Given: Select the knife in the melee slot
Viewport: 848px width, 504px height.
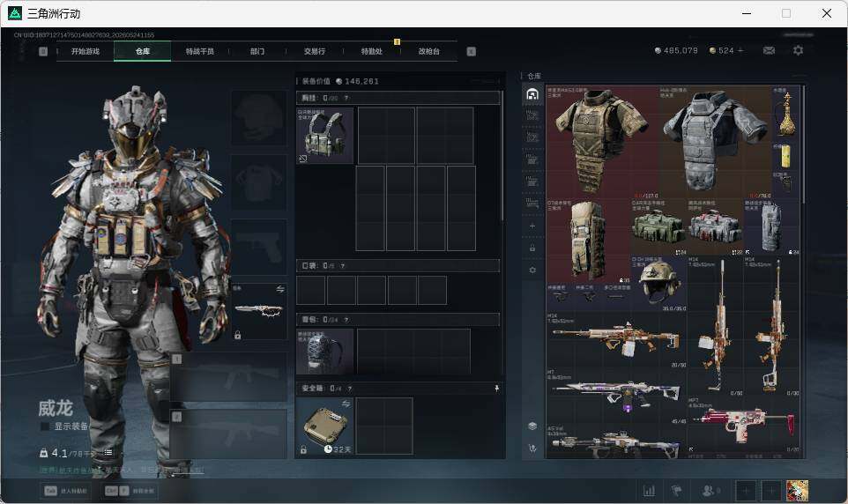Looking at the screenshot, I should (258, 311).
